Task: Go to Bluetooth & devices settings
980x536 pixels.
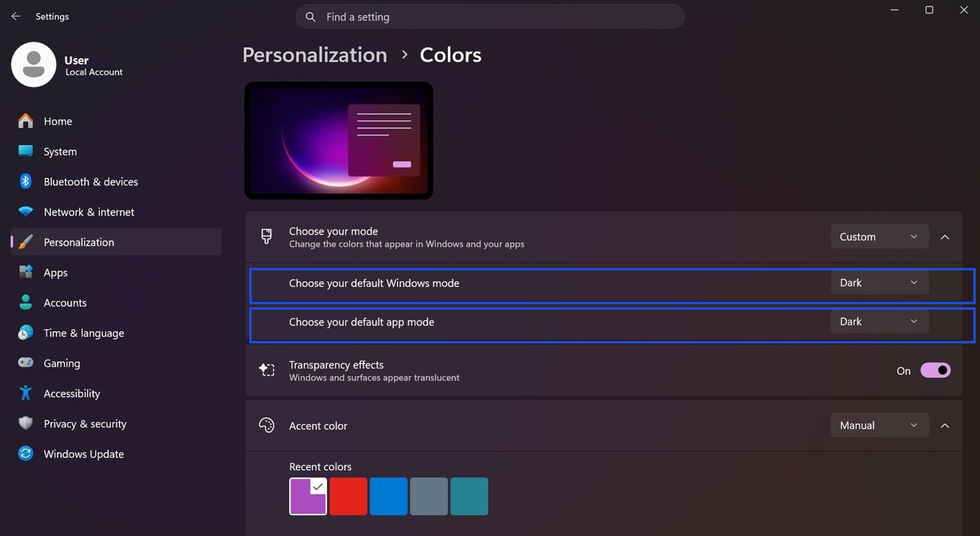Action: point(116,181)
